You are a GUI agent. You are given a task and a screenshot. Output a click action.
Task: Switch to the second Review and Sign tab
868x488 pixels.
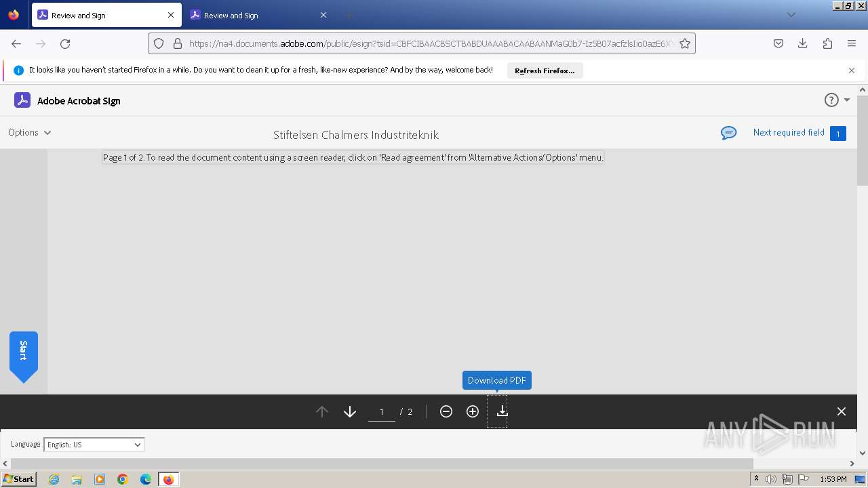(x=258, y=15)
